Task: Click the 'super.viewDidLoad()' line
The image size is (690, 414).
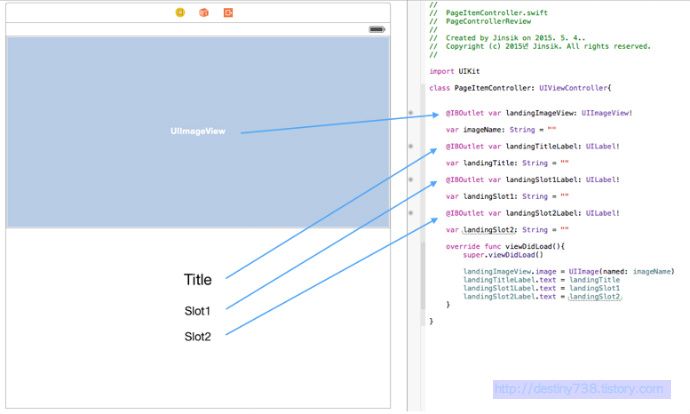Action: click(503, 255)
